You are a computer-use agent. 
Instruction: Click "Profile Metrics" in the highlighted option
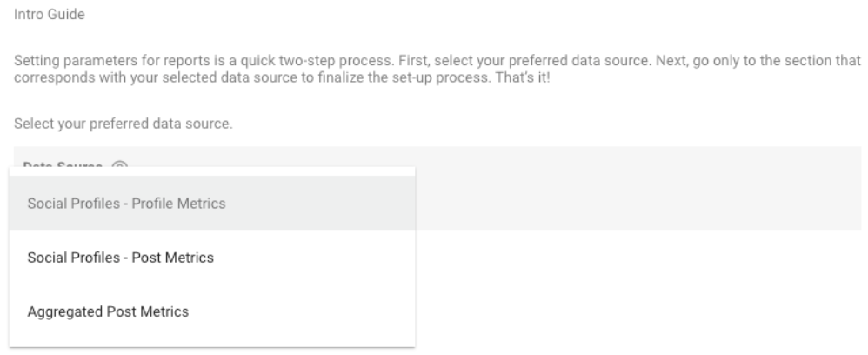pos(179,204)
